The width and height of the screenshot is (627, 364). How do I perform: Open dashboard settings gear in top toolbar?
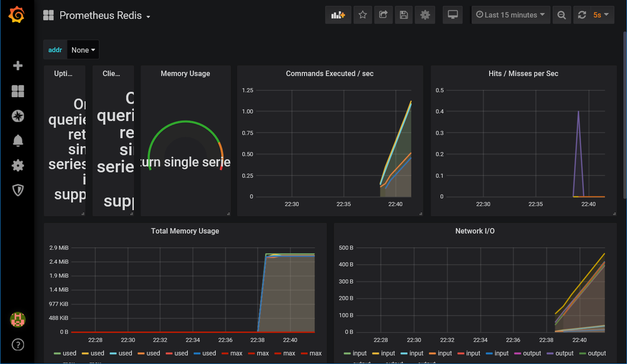(x=425, y=15)
